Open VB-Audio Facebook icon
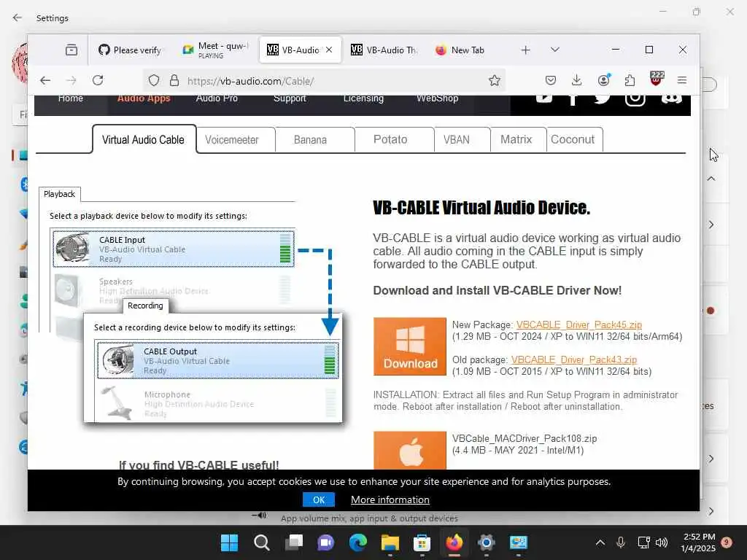Viewport: 747px width, 560px height. coord(573,99)
